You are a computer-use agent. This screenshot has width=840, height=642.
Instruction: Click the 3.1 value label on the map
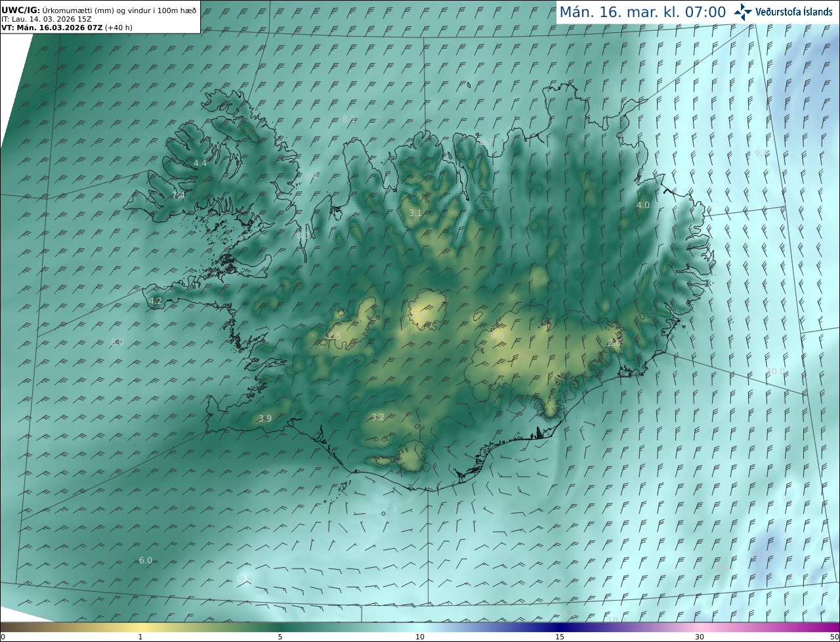(x=415, y=213)
